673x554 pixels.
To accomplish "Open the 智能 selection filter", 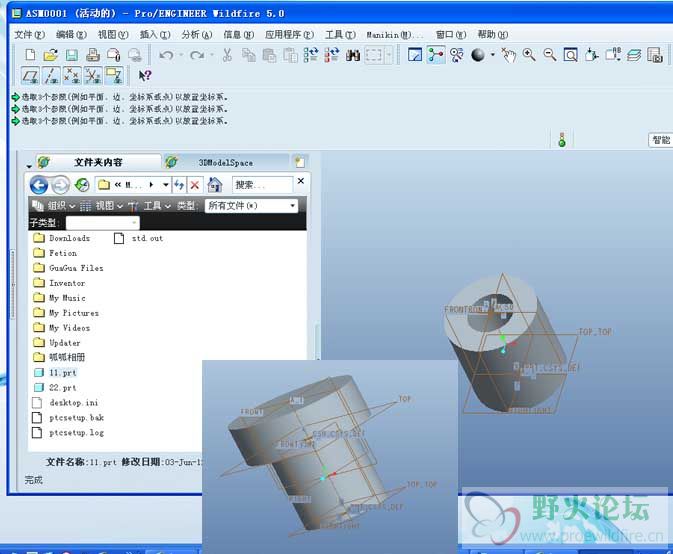I will coord(661,139).
